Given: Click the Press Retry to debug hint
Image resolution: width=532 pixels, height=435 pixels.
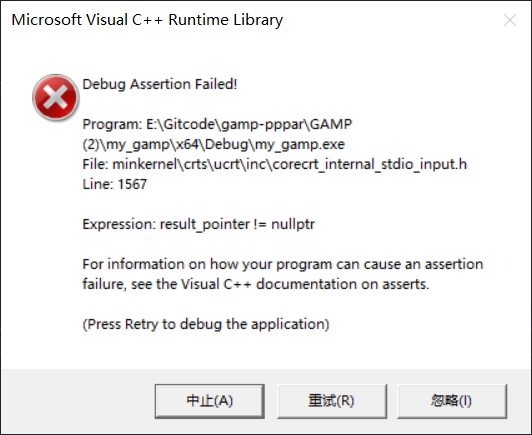Looking at the screenshot, I should coord(206,324).
